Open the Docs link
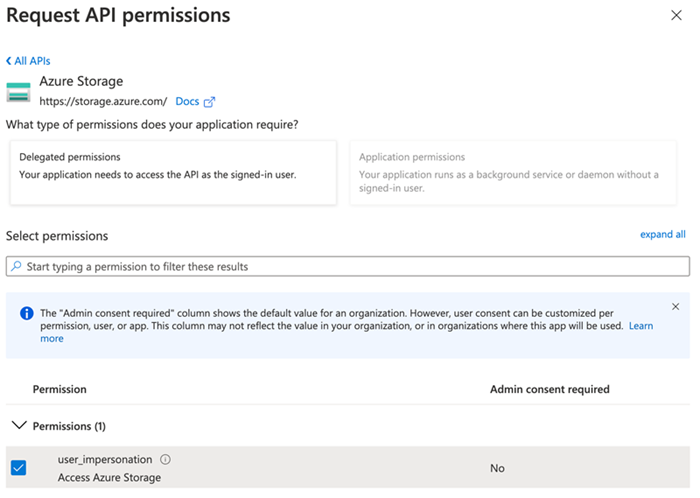The height and width of the screenshot is (498, 700). 187,102
